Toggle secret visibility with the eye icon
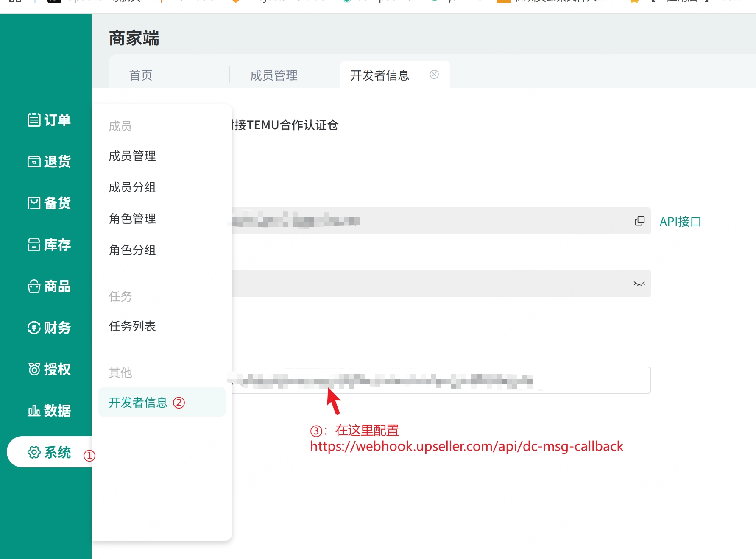This screenshot has height=559, width=756. pyautogui.click(x=639, y=284)
